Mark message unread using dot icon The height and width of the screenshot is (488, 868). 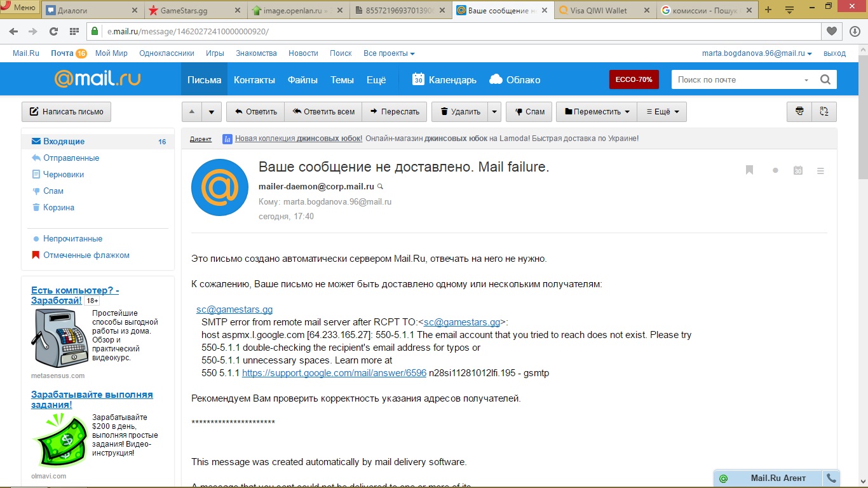pyautogui.click(x=775, y=170)
